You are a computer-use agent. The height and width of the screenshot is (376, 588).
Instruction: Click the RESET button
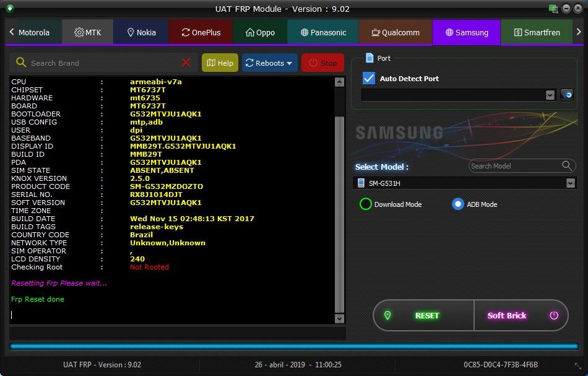tap(424, 315)
